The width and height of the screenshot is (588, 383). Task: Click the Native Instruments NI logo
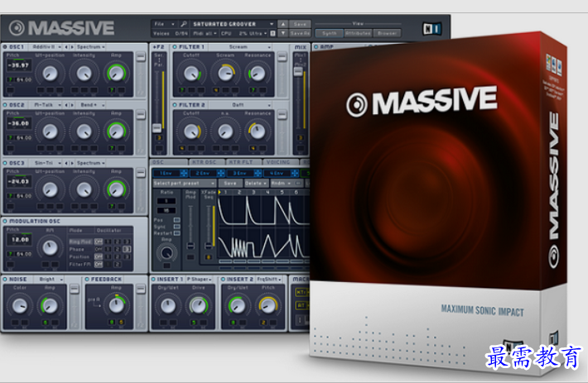431,29
